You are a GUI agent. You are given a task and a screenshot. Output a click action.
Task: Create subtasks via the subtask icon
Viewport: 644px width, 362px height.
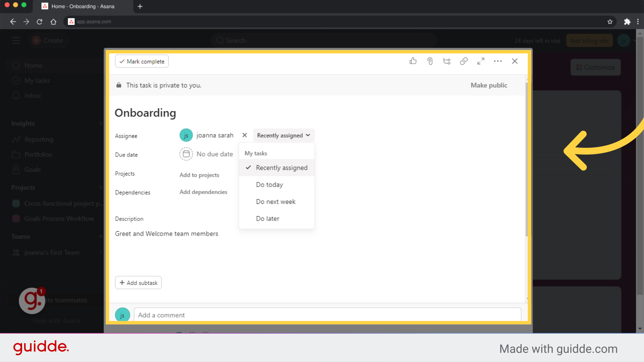click(446, 61)
